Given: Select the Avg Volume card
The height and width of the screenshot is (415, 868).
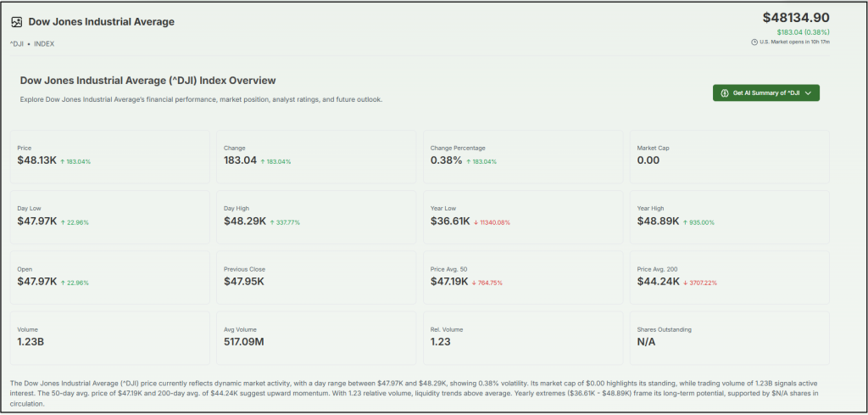Looking at the screenshot, I should point(316,337).
